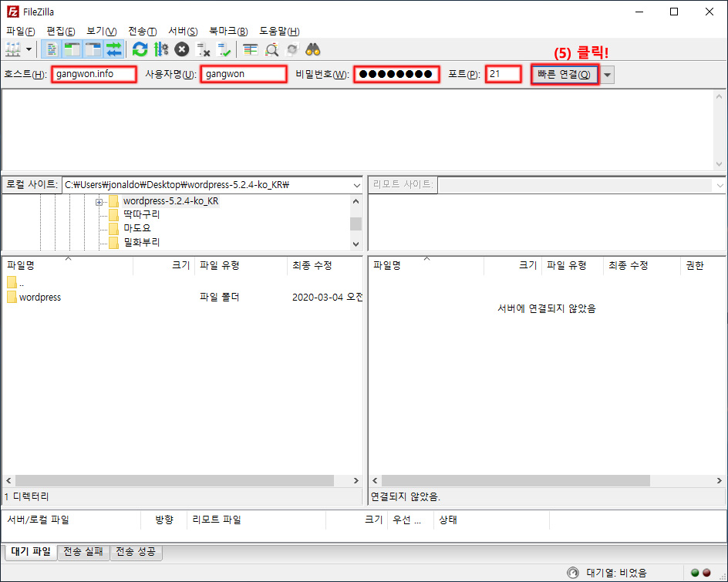
Task: Reconnect to last server icon
Action: coord(224,49)
